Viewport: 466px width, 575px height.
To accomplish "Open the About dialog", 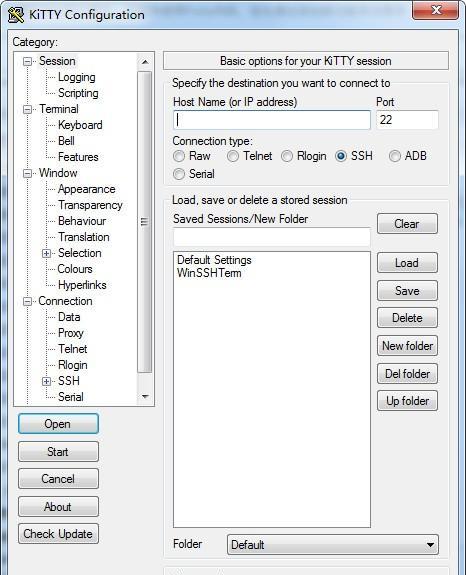I will pyautogui.click(x=58, y=507).
